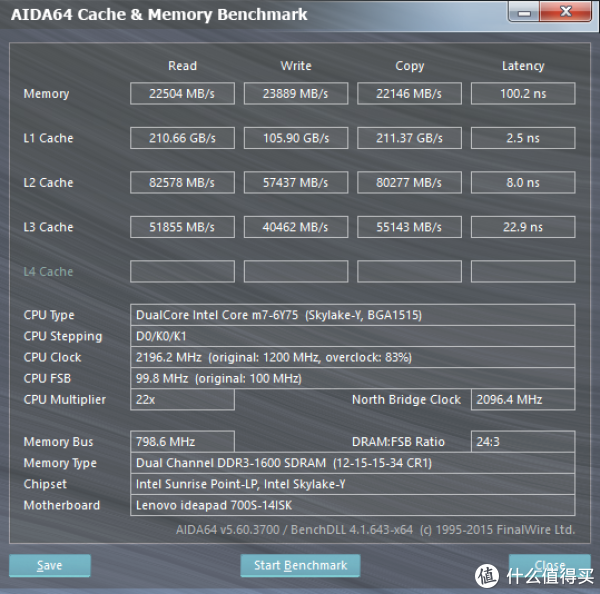
Task: Click the Copy column header
Action: (x=409, y=66)
